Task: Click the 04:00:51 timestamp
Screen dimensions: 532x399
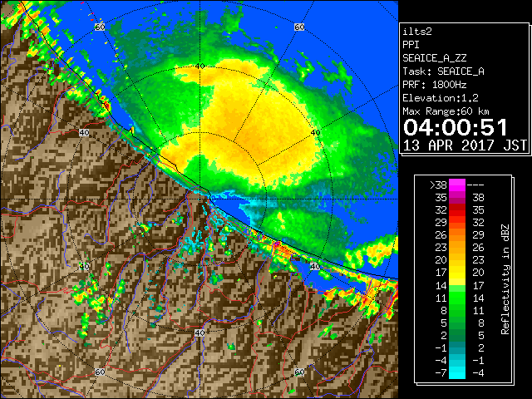Action: click(456, 127)
